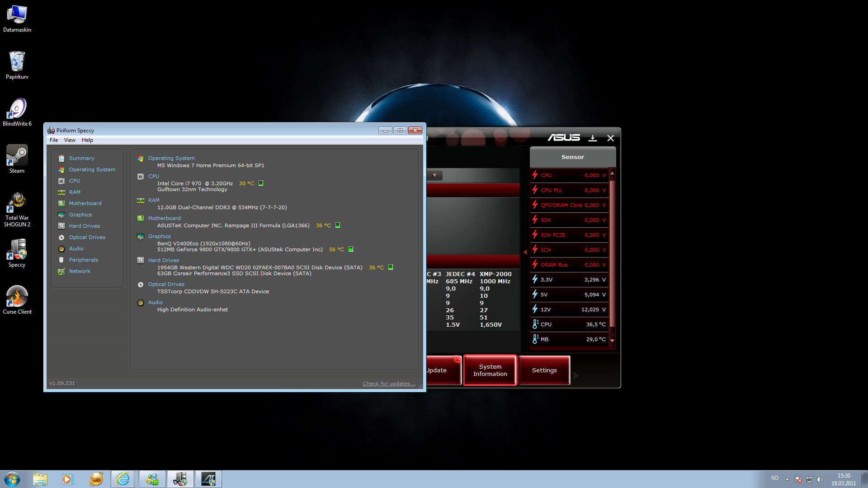Open Internet Explorer from the taskbar
The image size is (868, 488).
[x=123, y=479]
